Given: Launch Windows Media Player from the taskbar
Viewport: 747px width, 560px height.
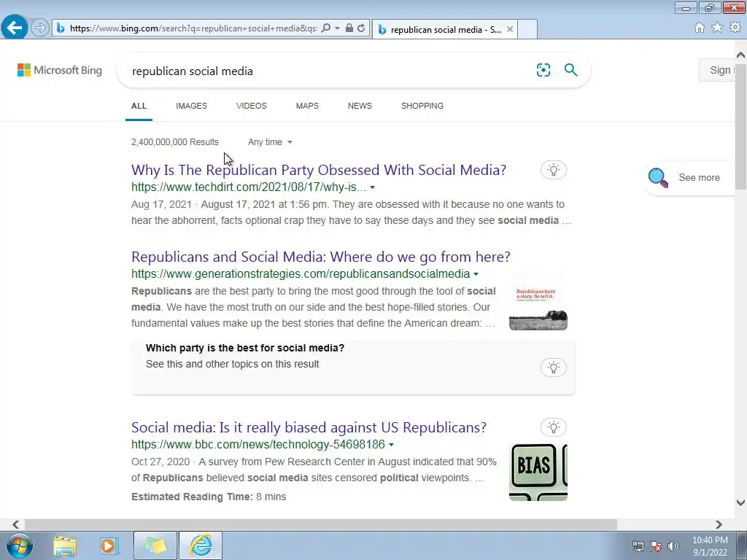Looking at the screenshot, I should click(109, 545).
